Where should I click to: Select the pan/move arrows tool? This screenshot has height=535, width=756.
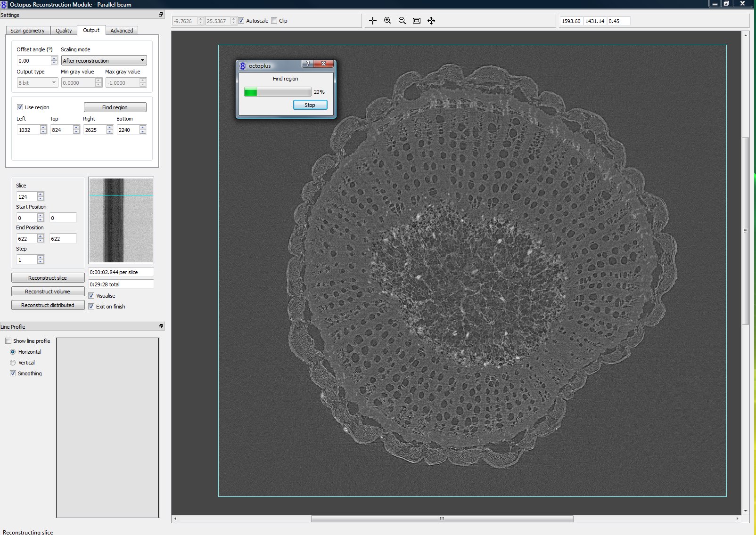431,21
